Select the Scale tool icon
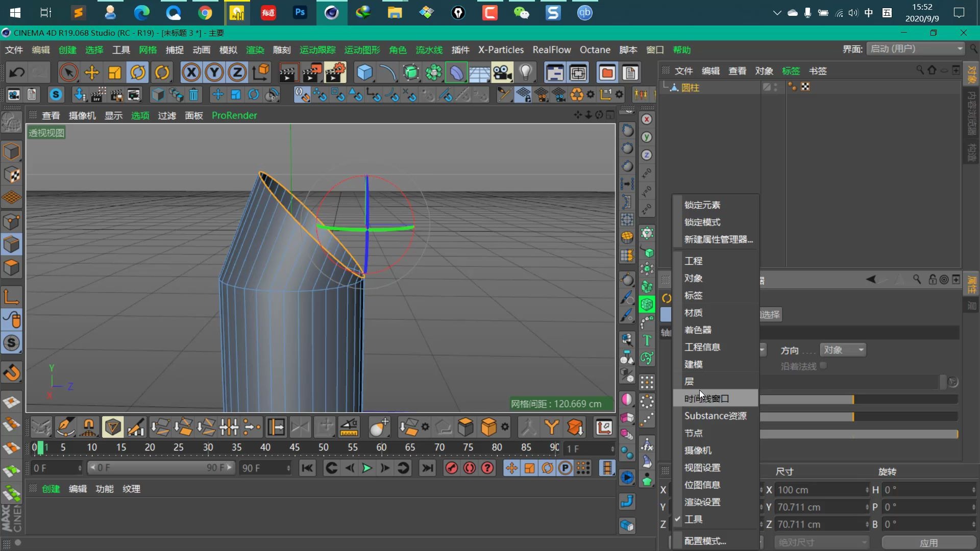The width and height of the screenshot is (980, 551). (114, 72)
